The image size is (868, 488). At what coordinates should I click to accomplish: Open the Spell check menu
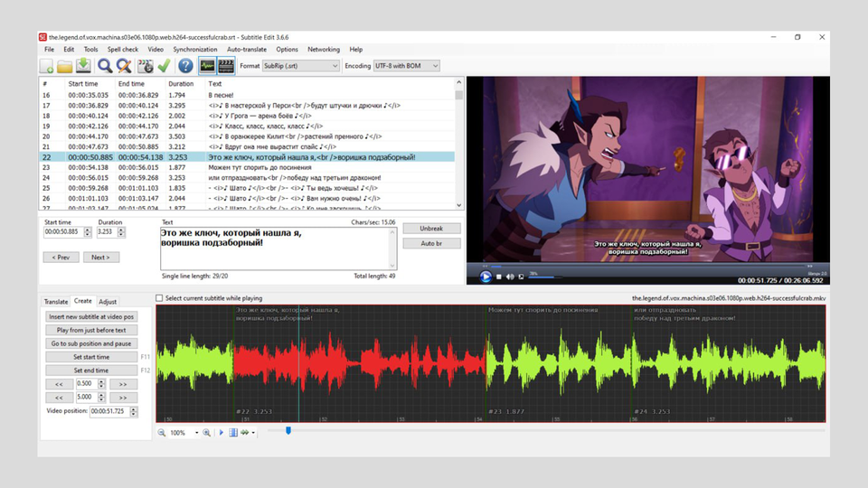(x=122, y=49)
